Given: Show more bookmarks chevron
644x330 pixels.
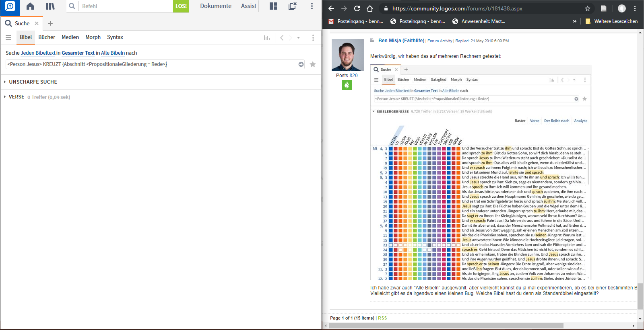Looking at the screenshot, I should click(575, 21).
